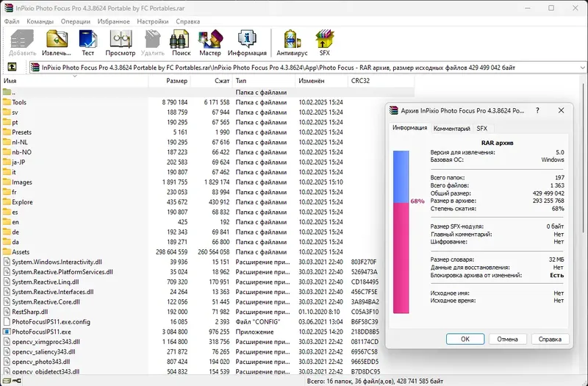Click the RestSharp.dll file icon
Viewport: 588px width, 386px height.
pos(7,312)
